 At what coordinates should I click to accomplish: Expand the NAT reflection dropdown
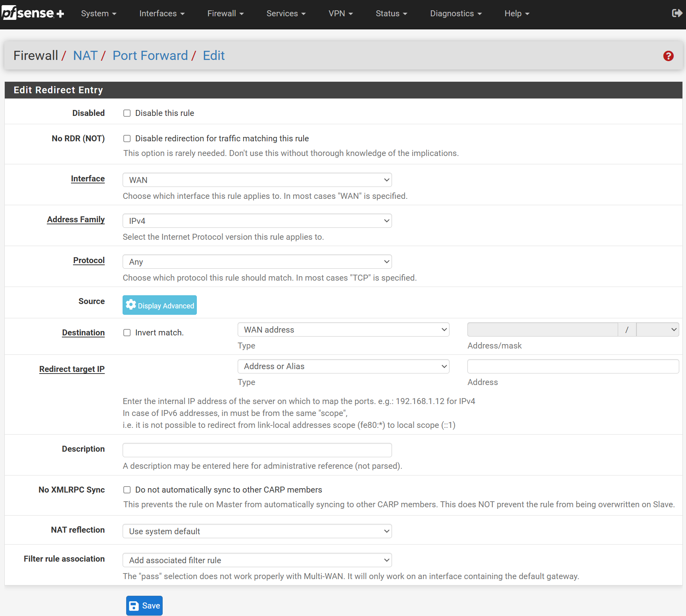point(257,531)
